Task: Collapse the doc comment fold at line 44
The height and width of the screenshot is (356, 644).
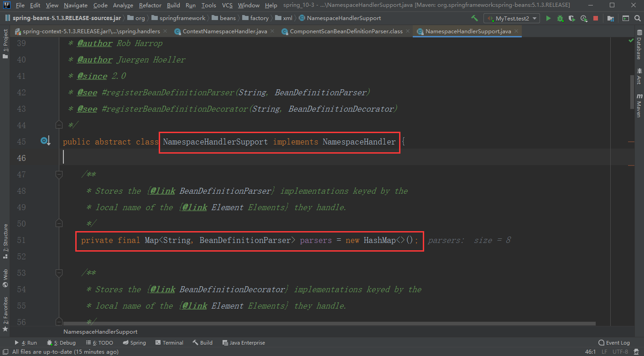Action: 59,125
